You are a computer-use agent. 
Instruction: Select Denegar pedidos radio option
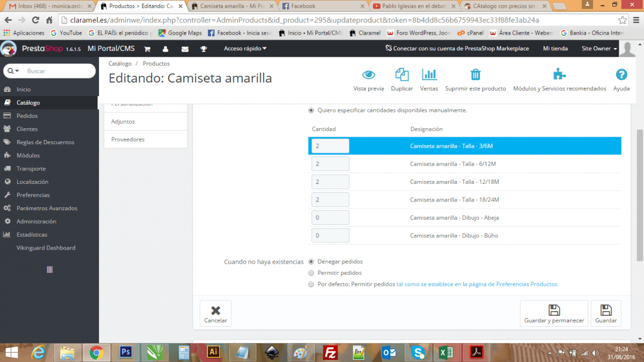coord(311,262)
